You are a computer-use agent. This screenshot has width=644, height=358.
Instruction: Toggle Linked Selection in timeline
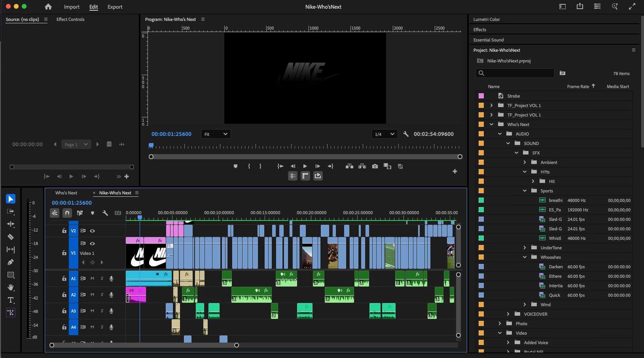point(80,213)
